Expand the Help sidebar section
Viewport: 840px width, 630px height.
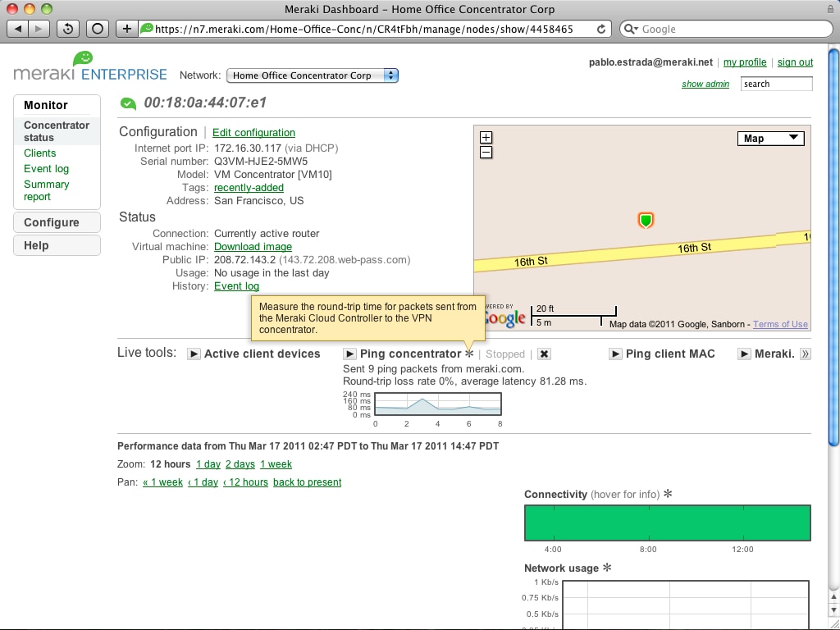(x=57, y=245)
